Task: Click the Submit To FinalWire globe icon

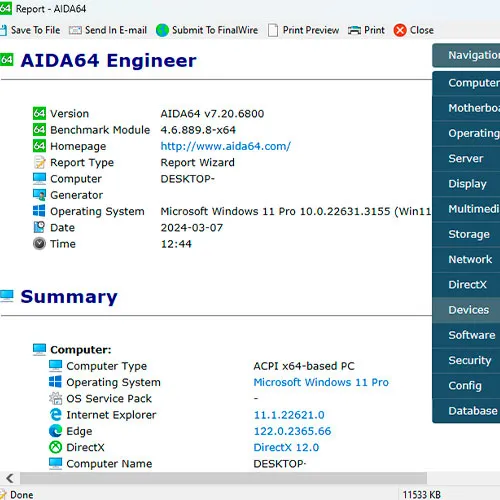Action: (x=162, y=30)
